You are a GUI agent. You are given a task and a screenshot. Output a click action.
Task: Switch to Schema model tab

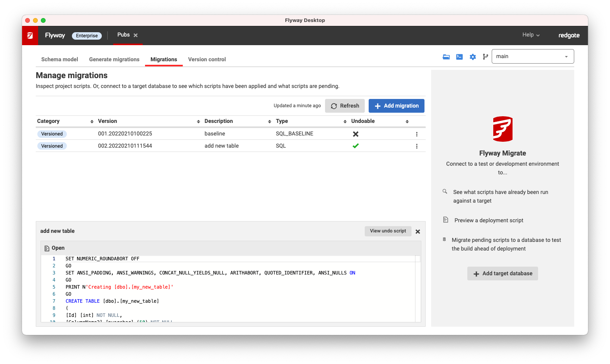coord(60,59)
